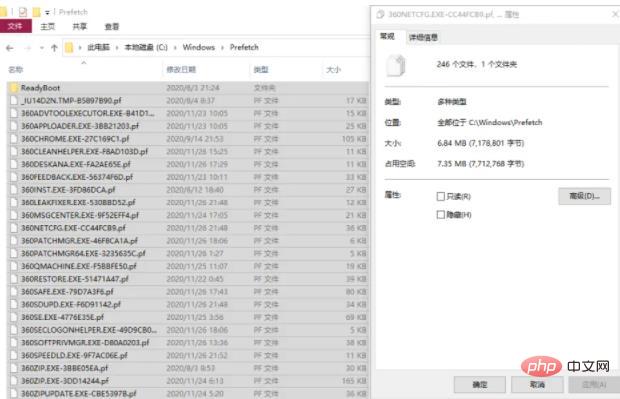Toggle the 只读(R) checkbox
620x399 pixels.
[x=440, y=196]
